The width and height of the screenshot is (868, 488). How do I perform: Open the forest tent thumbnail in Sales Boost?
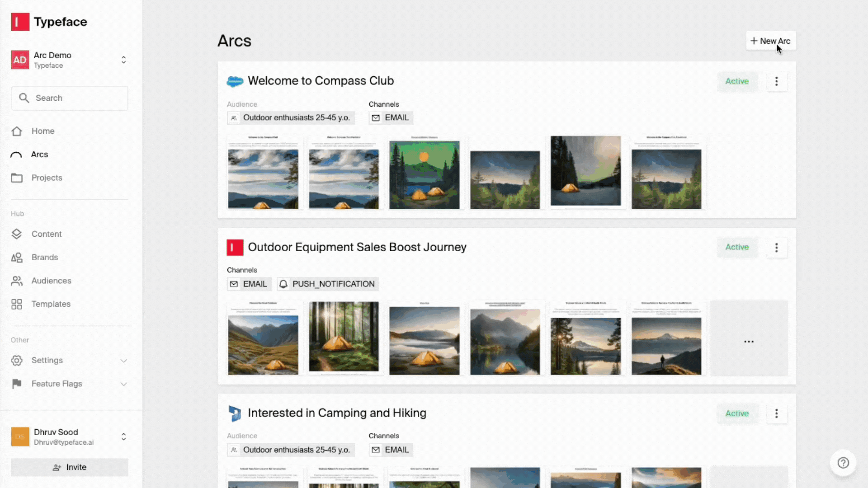[x=344, y=338]
